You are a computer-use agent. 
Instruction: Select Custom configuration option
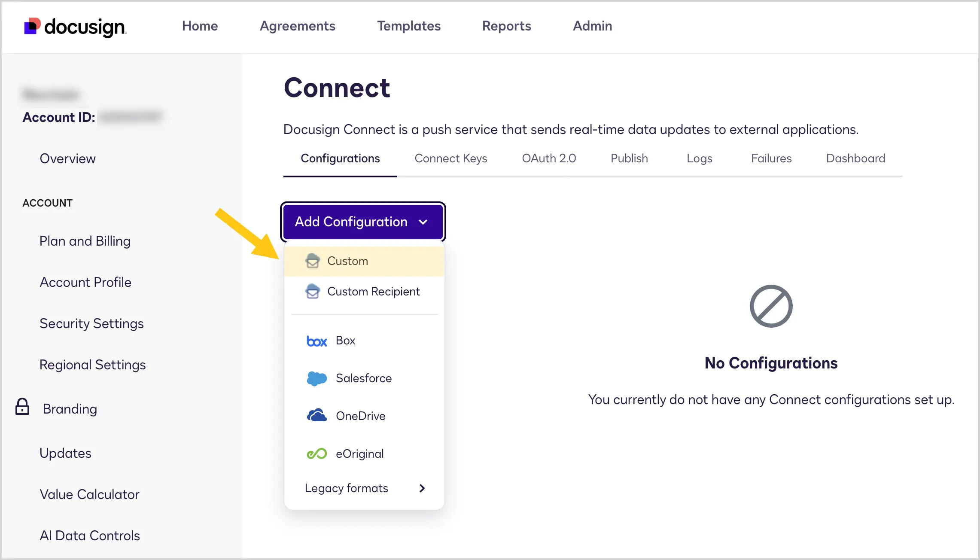(364, 261)
